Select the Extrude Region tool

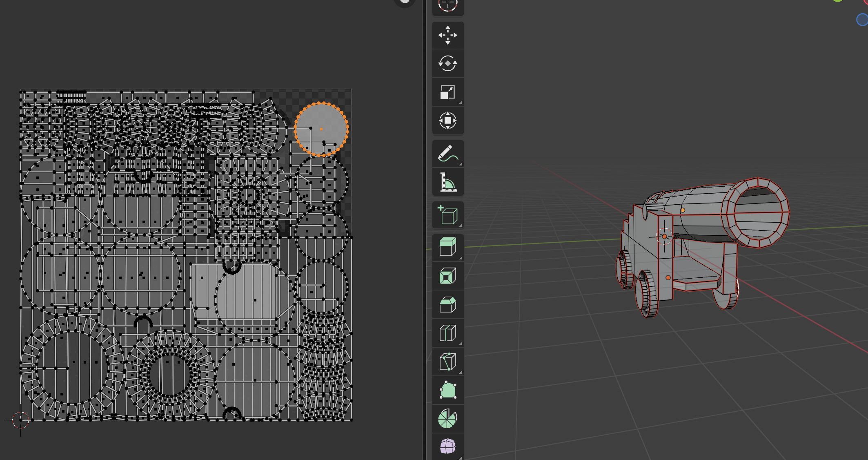pyautogui.click(x=448, y=248)
